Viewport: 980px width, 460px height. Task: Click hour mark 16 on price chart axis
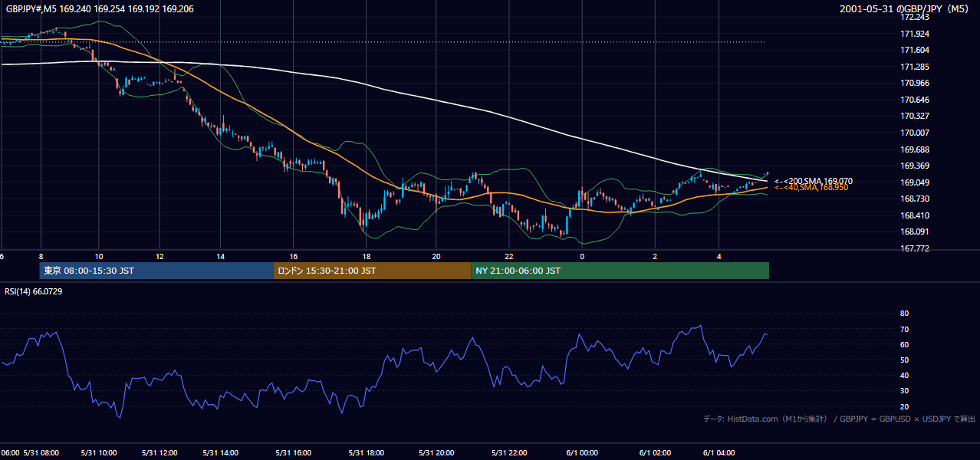coord(294,256)
